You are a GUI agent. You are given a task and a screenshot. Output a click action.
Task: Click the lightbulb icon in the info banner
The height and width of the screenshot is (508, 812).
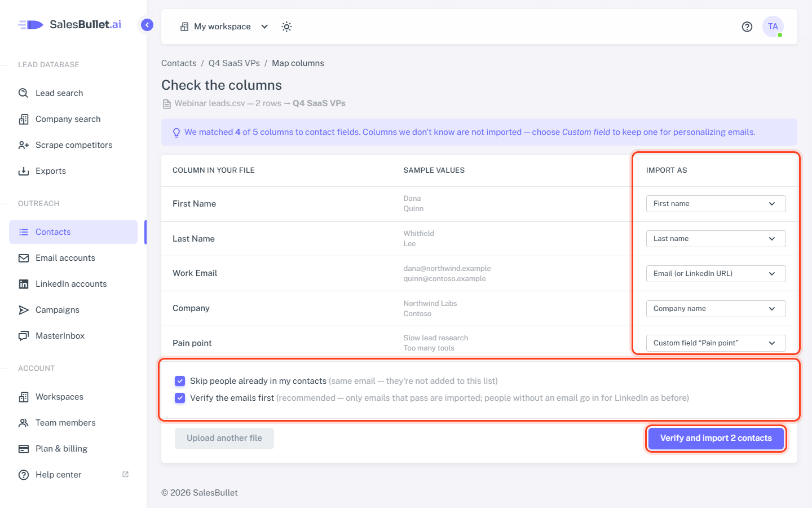pyautogui.click(x=176, y=133)
